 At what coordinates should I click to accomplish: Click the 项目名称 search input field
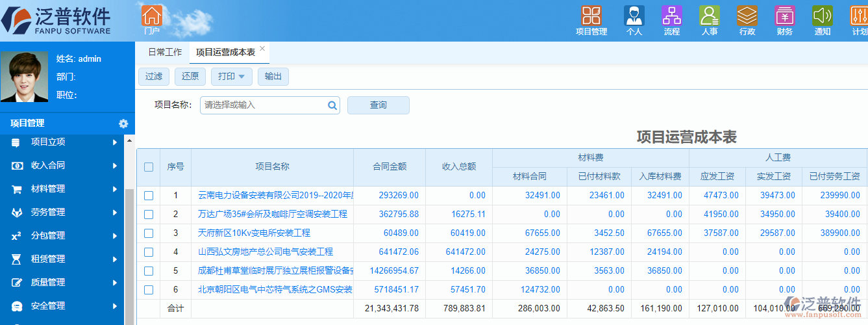pos(263,105)
